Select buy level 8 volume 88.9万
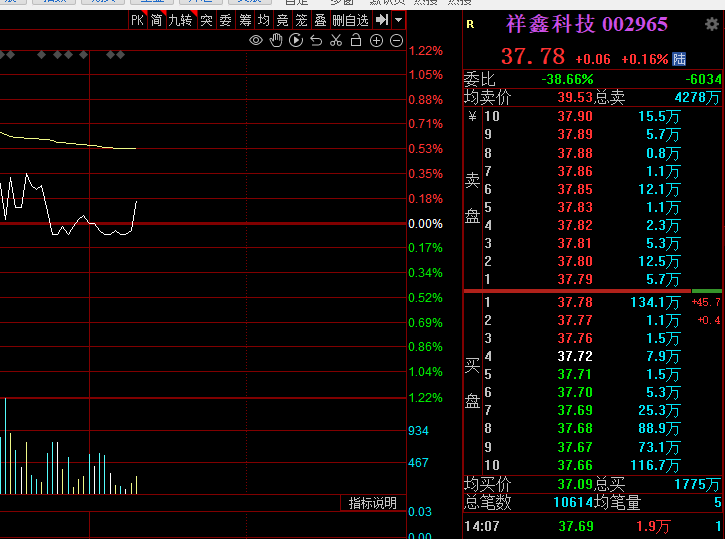The width and height of the screenshot is (725, 539). coord(659,429)
